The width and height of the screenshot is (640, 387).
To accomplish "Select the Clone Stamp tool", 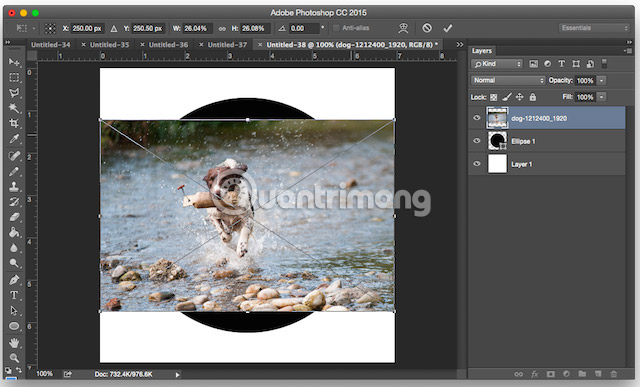I will pyautogui.click(x=14, y=187).
